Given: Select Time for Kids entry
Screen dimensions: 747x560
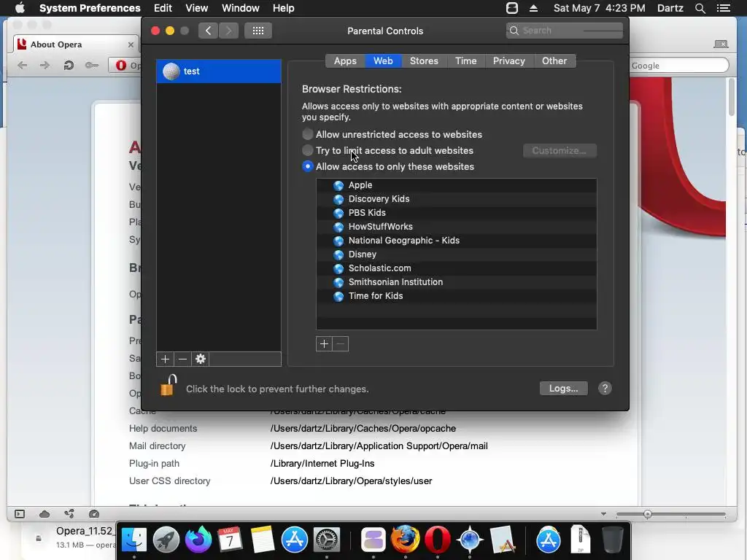Looking at the screenshot, I should 457,296.
